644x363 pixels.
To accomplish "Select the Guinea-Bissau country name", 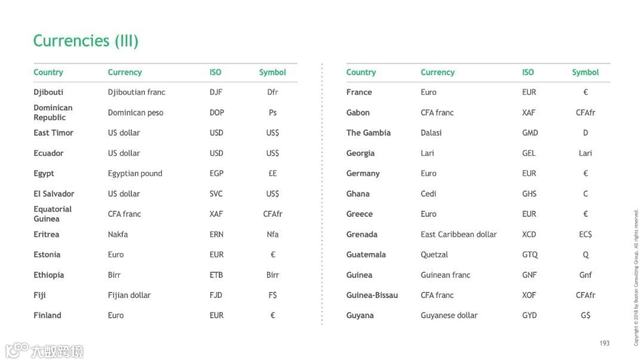I will tap(372, 295).
